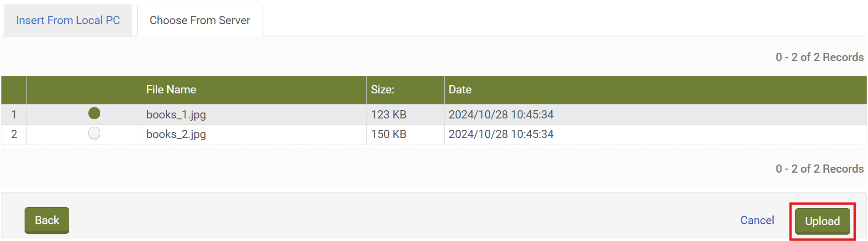Click the 123 KB size cell
The image size is (868, 241).
(x=388, y=115)
